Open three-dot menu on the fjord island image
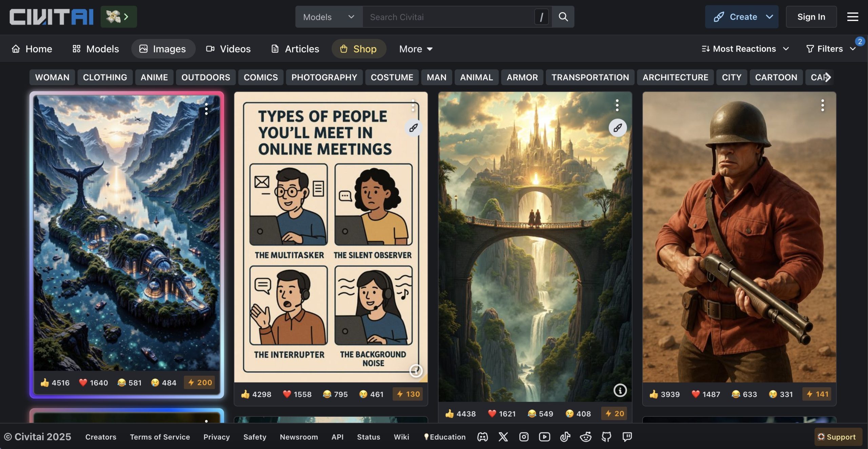868x449 pixels. pos(206,109)
